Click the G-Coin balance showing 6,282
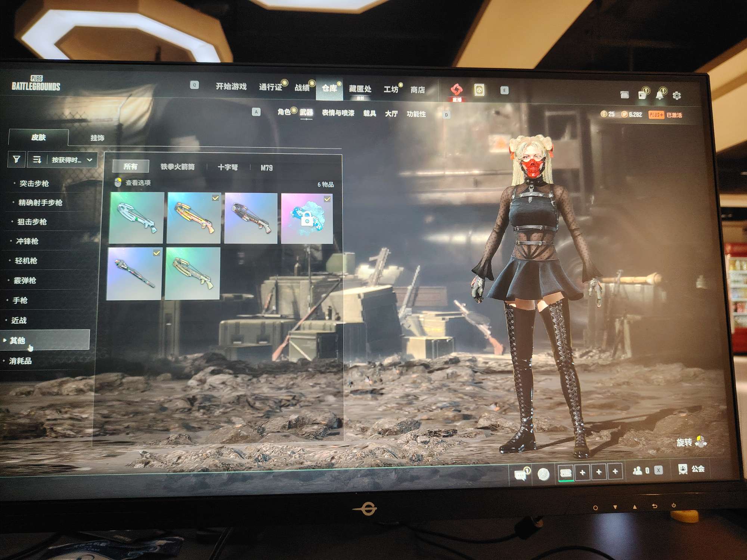Image resolution: width=747 pixels, height=560 pixels. [631, 114]
